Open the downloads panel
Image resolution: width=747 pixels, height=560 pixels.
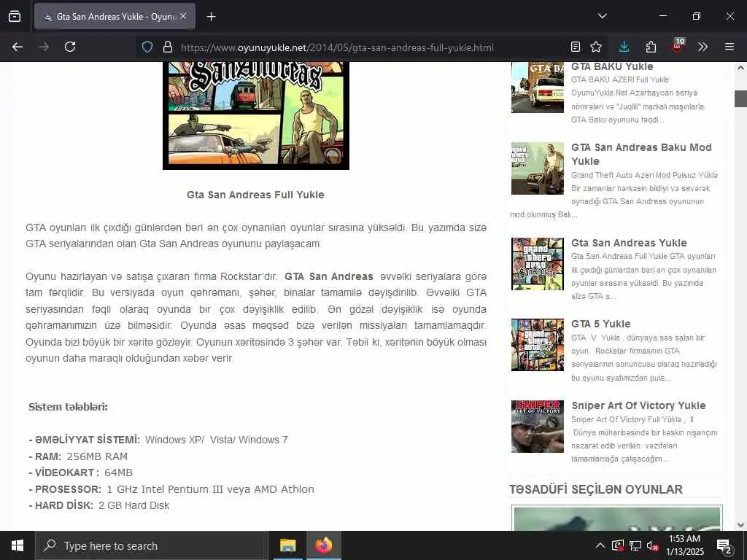tap(624, 47)
